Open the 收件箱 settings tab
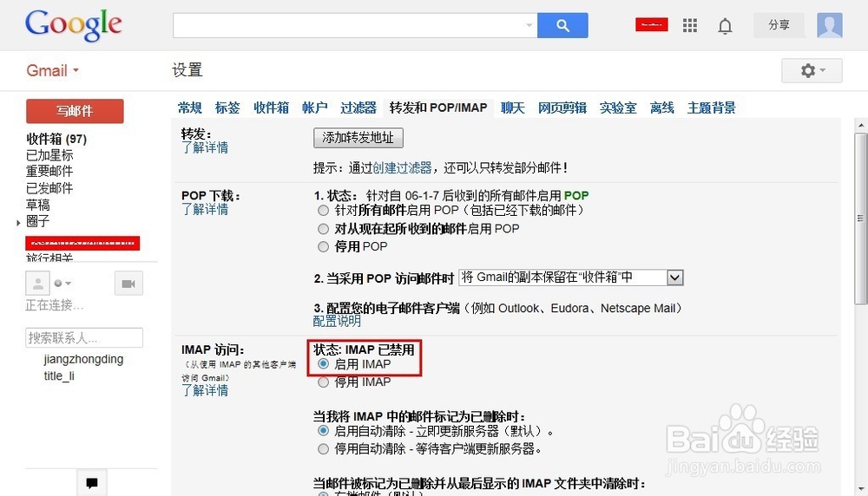The image size is (868, 496). tap(271, 108)
